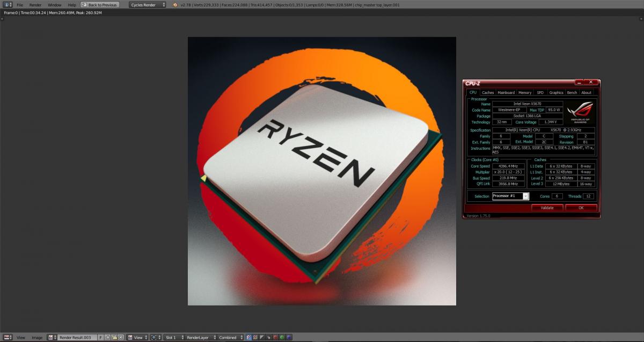
Task: Close the CPU-Z window
Action: pos(591,82)
